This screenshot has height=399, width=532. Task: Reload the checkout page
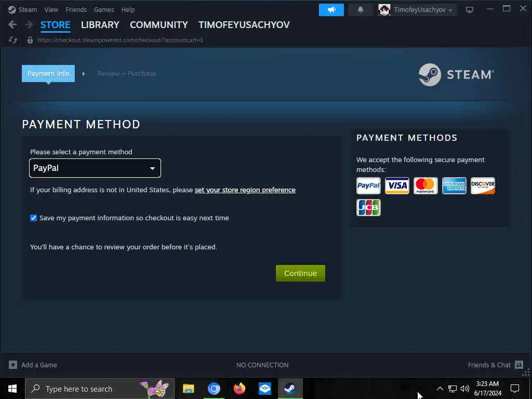click(13, 40)
